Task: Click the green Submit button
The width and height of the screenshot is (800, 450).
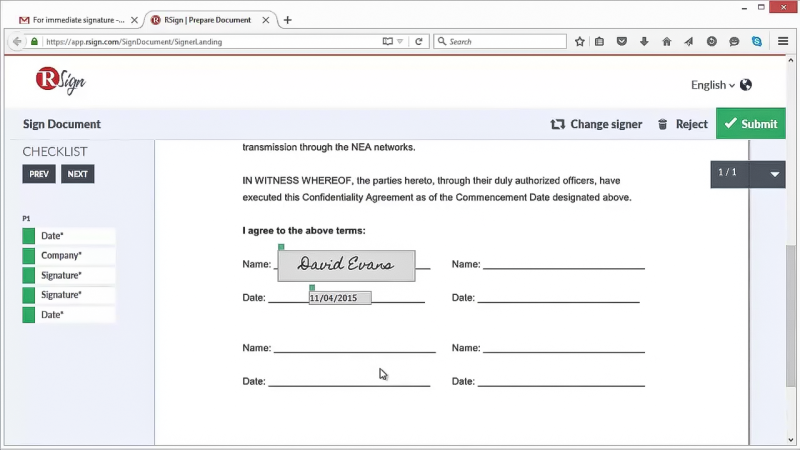Action: (x=751, y=123)
